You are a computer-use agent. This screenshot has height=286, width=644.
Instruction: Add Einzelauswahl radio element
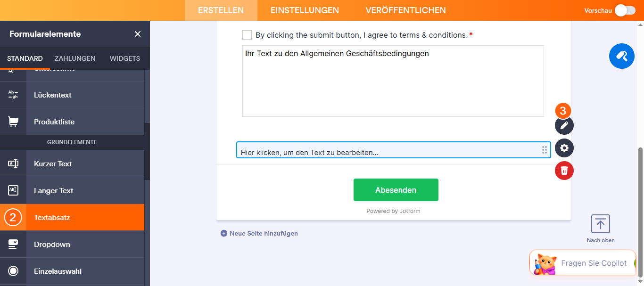pyautogui.click(x=72, y=271)
